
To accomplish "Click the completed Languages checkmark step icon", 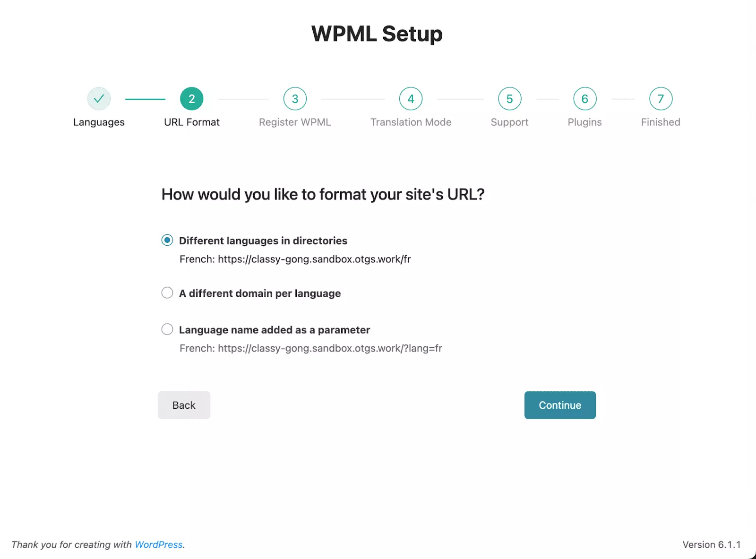I will click(x=99, y=99).
